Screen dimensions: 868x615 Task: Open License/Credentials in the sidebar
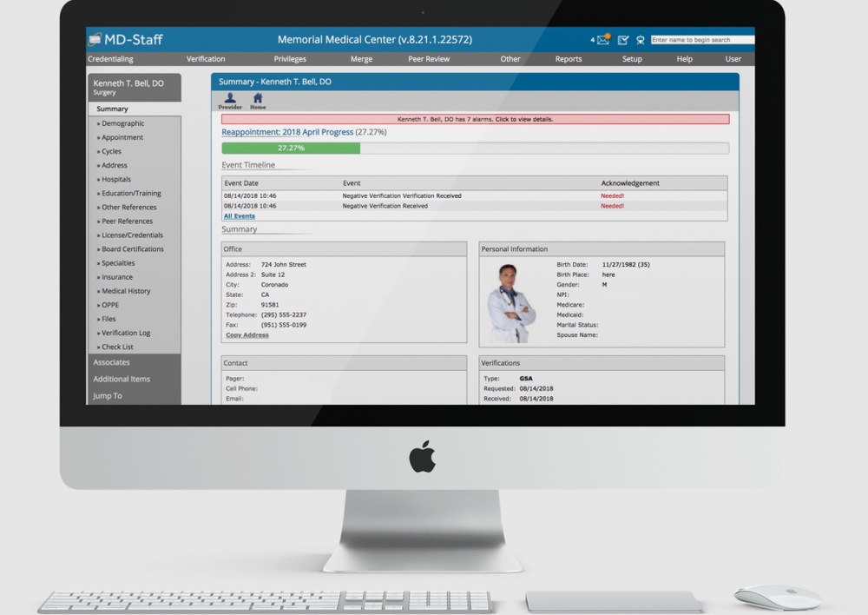click(x=132, y=235)
